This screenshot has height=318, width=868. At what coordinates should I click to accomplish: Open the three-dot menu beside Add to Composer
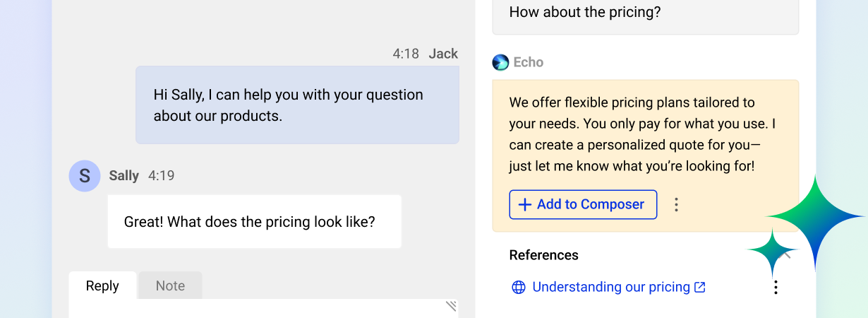pyautogui.click(x=676, y=205)
